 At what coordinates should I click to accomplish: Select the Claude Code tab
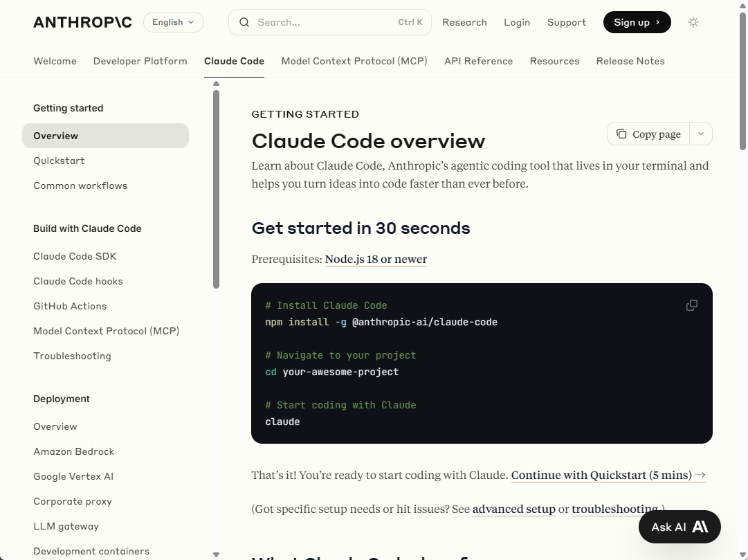pyautogui.click(x=235, y=61)
